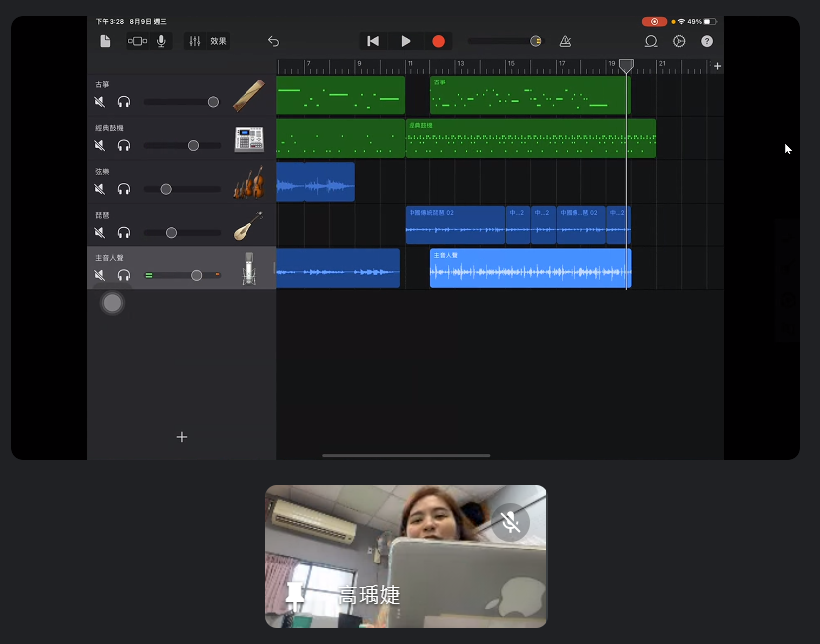820x644 pixels.
Task: Mute the 古箏 track
Action: tap(100, 102)
